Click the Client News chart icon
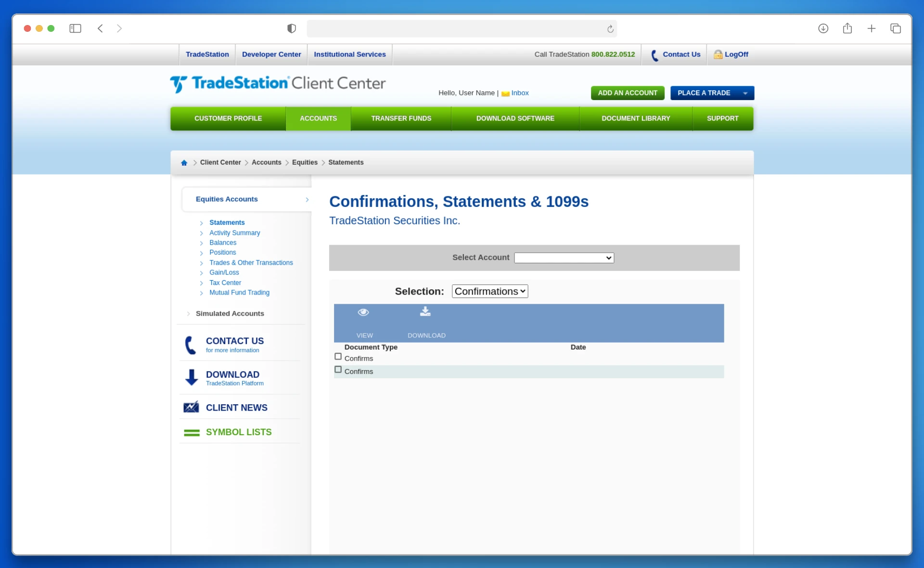The image size is (924, 568). coord(191,407)
